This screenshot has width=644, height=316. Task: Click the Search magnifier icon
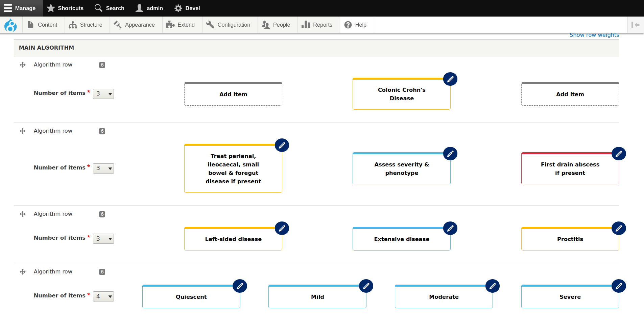[x=98, y=8]
